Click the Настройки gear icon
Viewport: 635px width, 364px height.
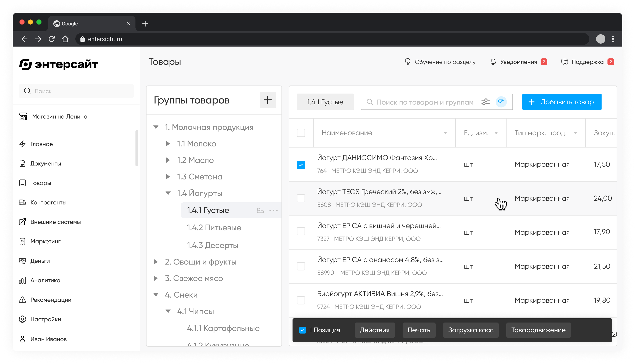[x=22, y=319]
